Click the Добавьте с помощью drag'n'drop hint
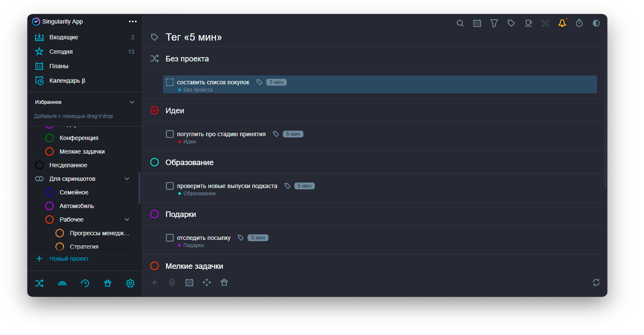The image size is (644, 335). [x=74, y=116]
